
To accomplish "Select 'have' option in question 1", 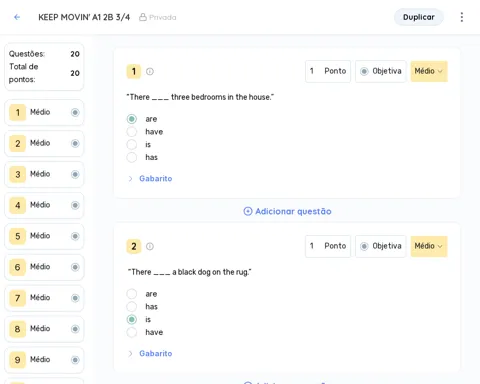I will click(x=132, y=132).
